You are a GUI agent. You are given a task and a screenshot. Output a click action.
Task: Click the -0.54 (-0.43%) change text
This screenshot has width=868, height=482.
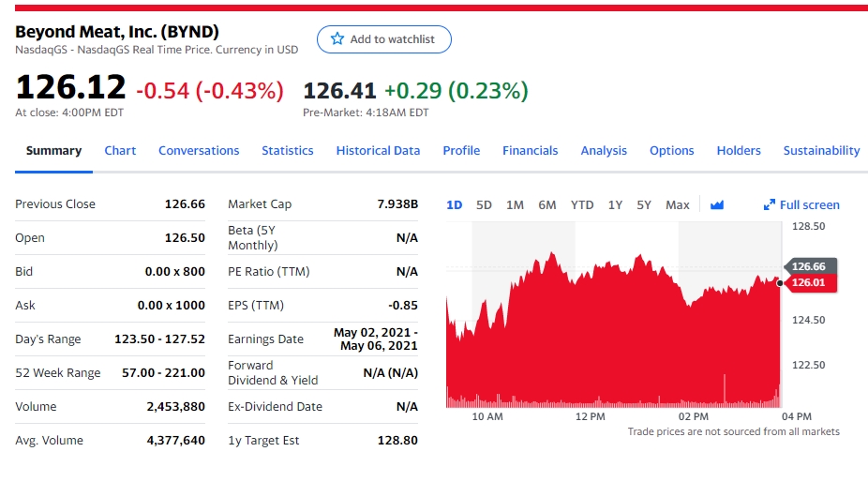210,91
